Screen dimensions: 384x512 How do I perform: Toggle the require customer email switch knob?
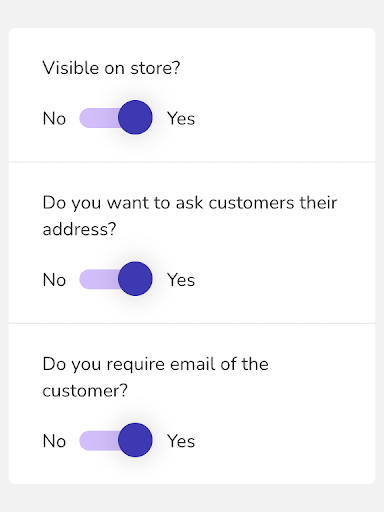135,440
